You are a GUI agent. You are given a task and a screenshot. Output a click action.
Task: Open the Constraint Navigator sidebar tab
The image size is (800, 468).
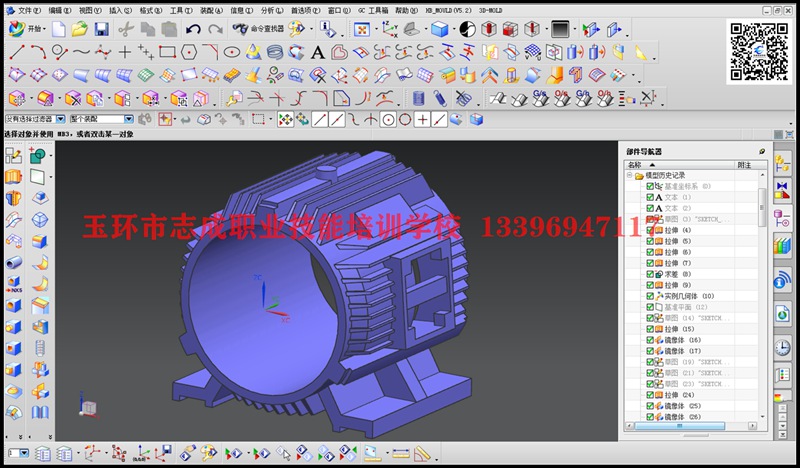782,191
